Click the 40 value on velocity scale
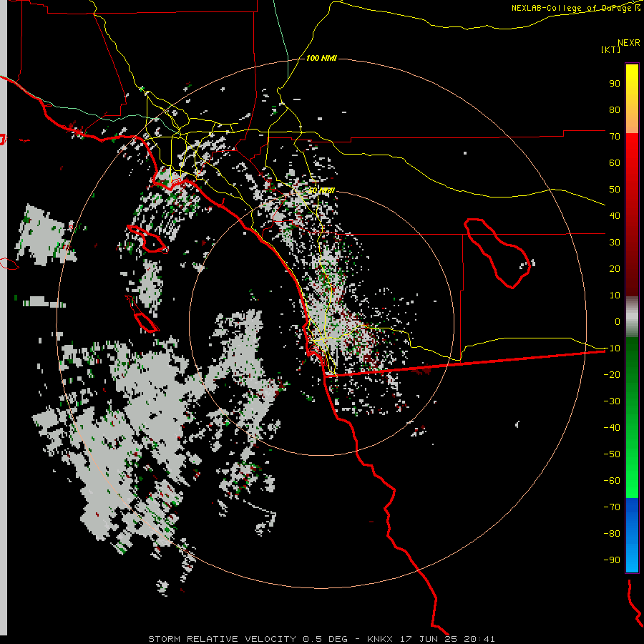The image size is (644, 644). (x=615, y=216)
